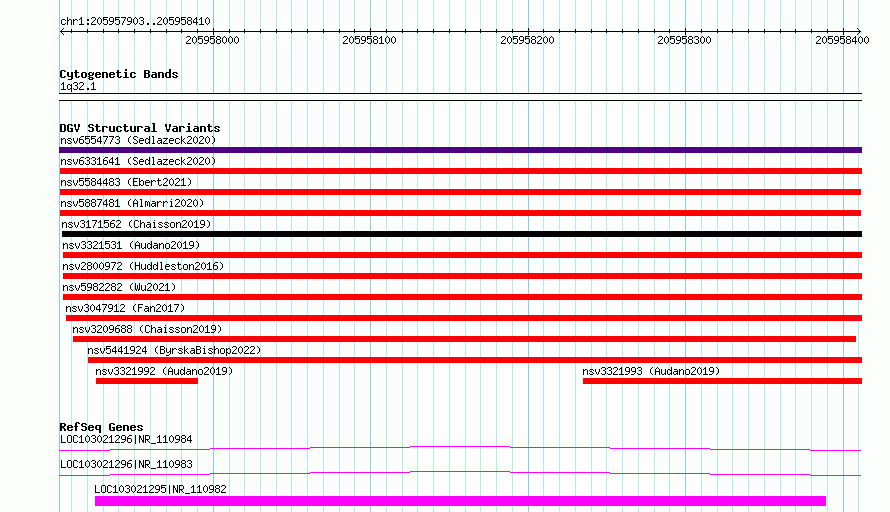
Task: Open nsv5584483 (Ebert2021) variant label
Action: tap(126, 182)
